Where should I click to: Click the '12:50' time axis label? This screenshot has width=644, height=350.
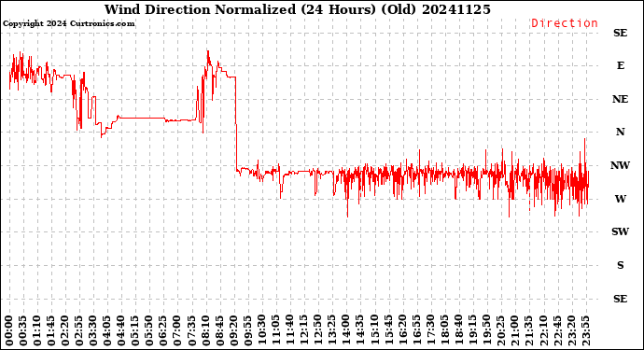(317, 330)
